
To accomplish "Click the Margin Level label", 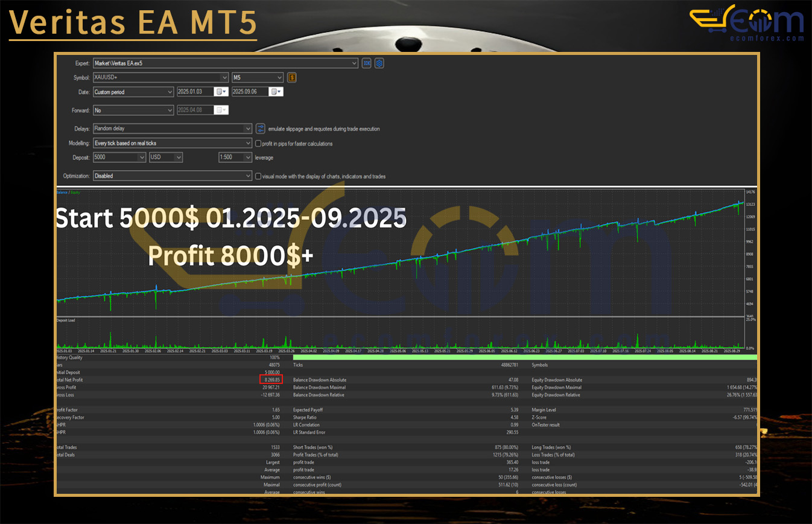I will (544, 410).
